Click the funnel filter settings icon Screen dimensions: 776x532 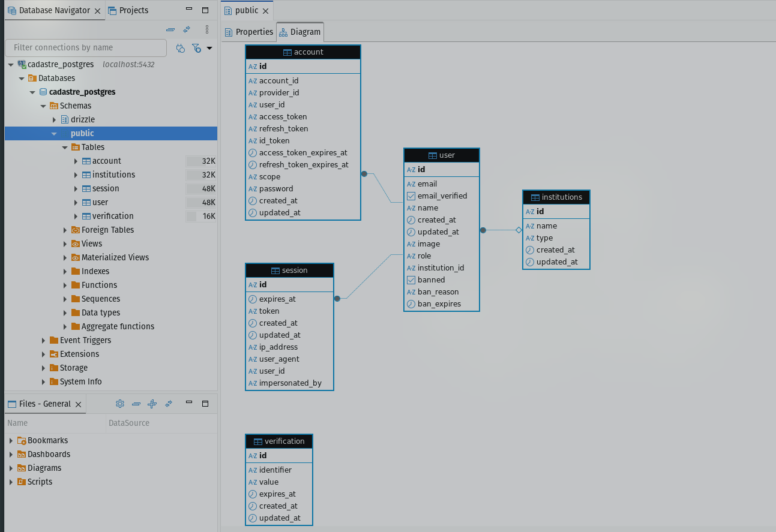pos(196,48)
